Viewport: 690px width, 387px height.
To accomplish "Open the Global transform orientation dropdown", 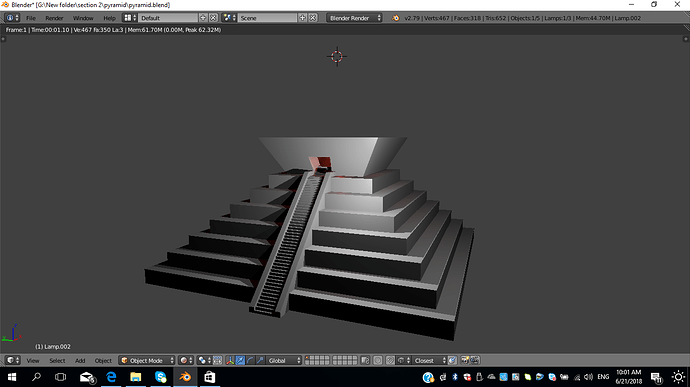I will [x=284, y=360].
